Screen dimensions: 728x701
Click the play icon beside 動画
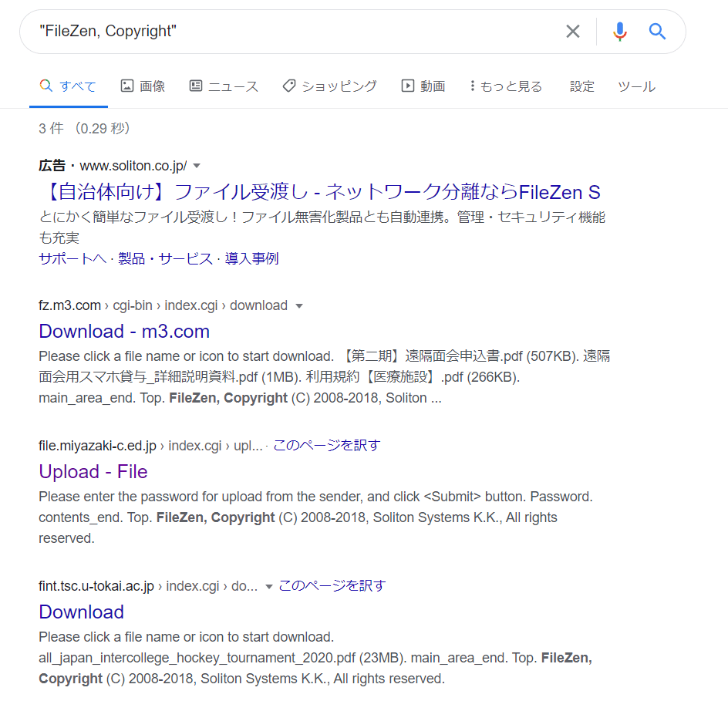point(408,86)
